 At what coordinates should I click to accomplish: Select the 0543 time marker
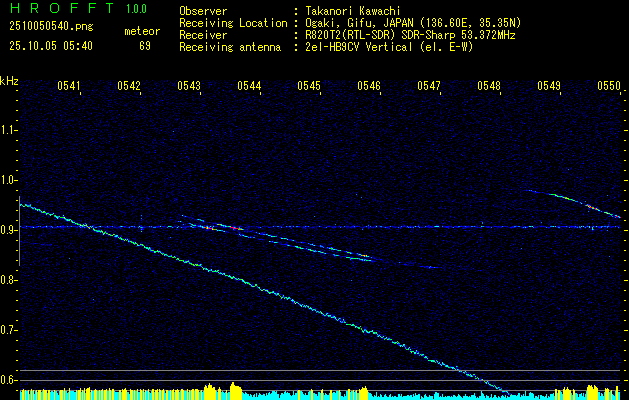[x=189, y=86]
